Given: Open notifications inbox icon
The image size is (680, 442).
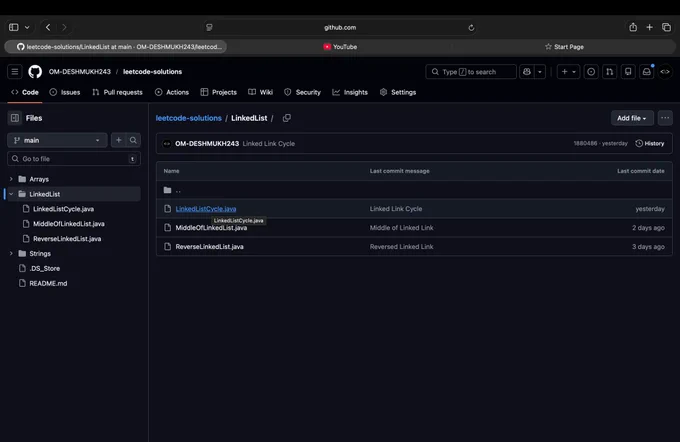Looking at the screenshot, I should [647, 72].
